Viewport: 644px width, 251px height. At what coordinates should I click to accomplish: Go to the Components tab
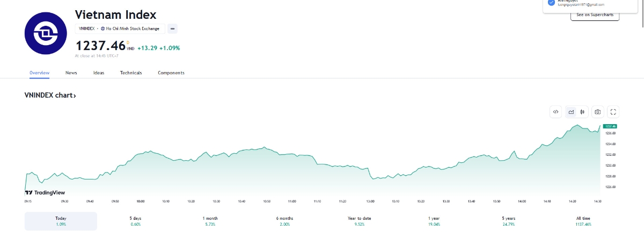coord(171,73)
